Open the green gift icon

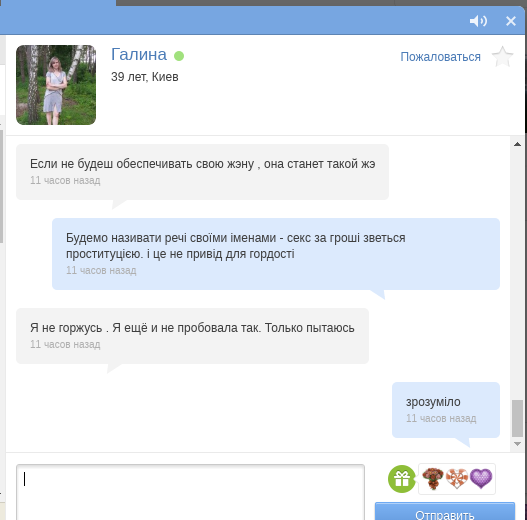402,479
